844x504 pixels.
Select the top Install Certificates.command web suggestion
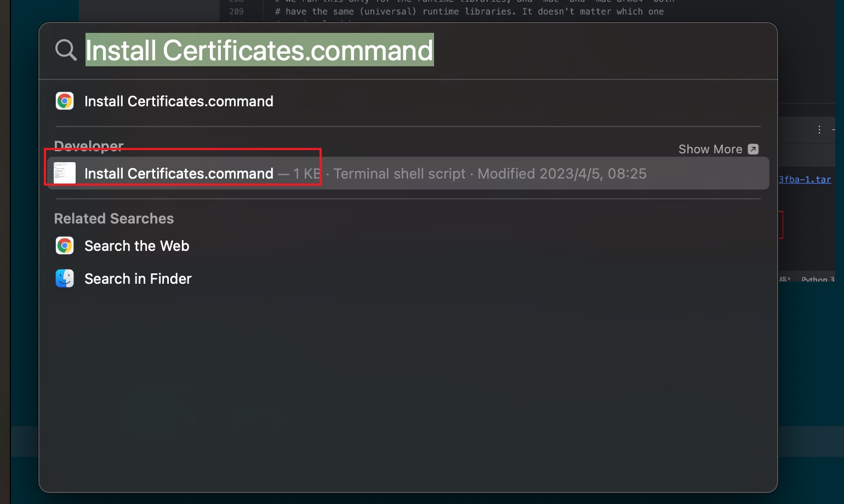(x=179, y=101)
